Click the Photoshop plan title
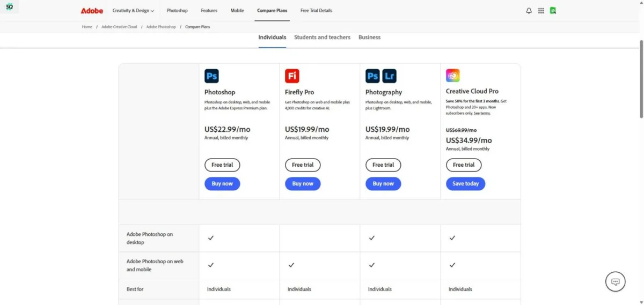Screen dimensions: 644x305 click(219, 92)
